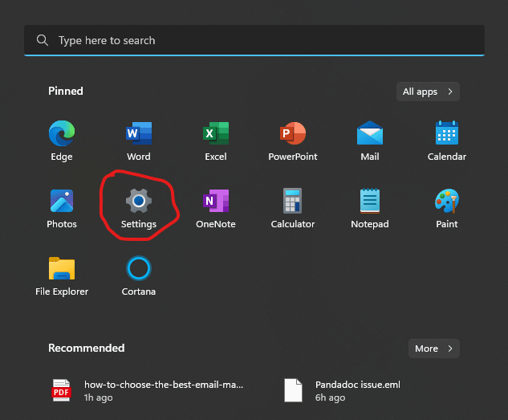The image size is (508, 420).
Task: Click the Pinned section heading
Action: (x=66, y=91)
